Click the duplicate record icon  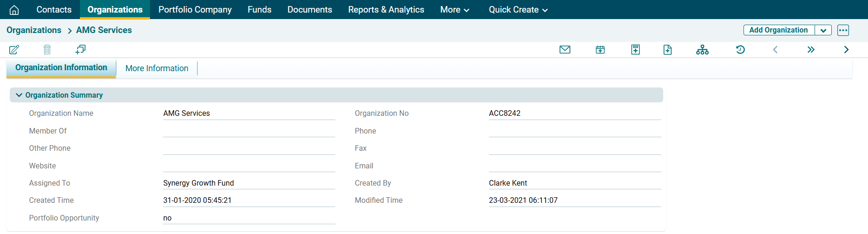[x=80, y=49]
